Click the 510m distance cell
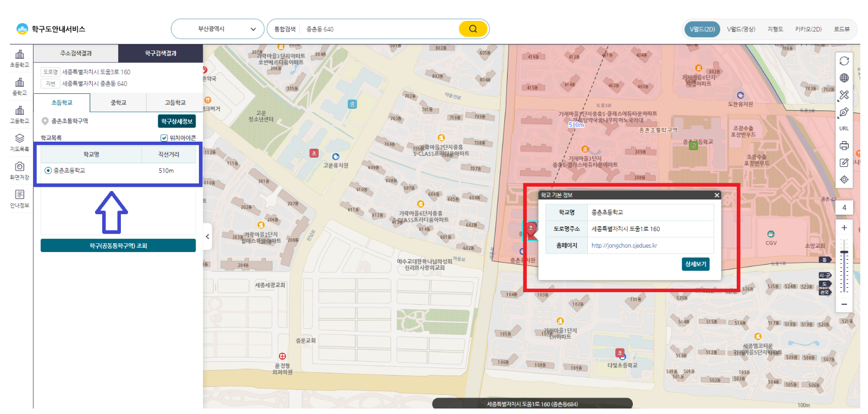The width and height of the screenshot is (868, 414). pos(166,171)
